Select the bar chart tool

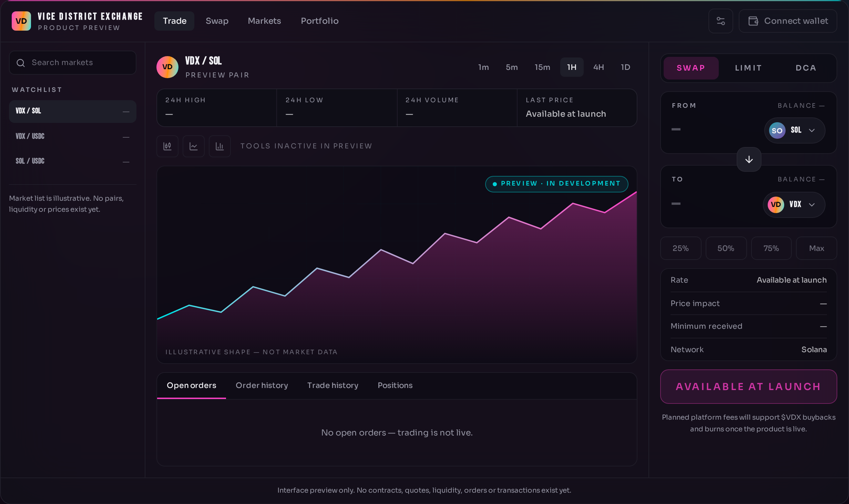[220, 146]
